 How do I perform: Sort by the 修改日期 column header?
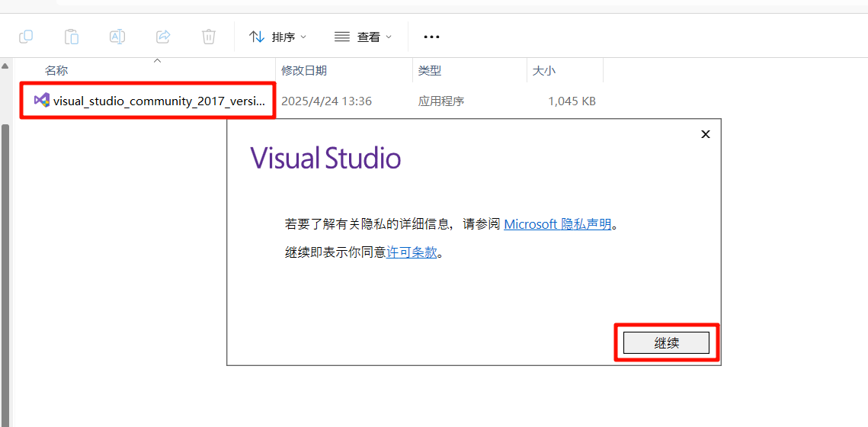[304, 71]
